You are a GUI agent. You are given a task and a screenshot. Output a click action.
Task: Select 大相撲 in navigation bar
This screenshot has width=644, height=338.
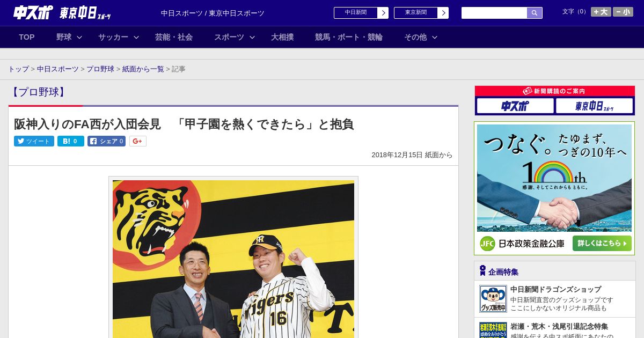click(x=282, y=37)
